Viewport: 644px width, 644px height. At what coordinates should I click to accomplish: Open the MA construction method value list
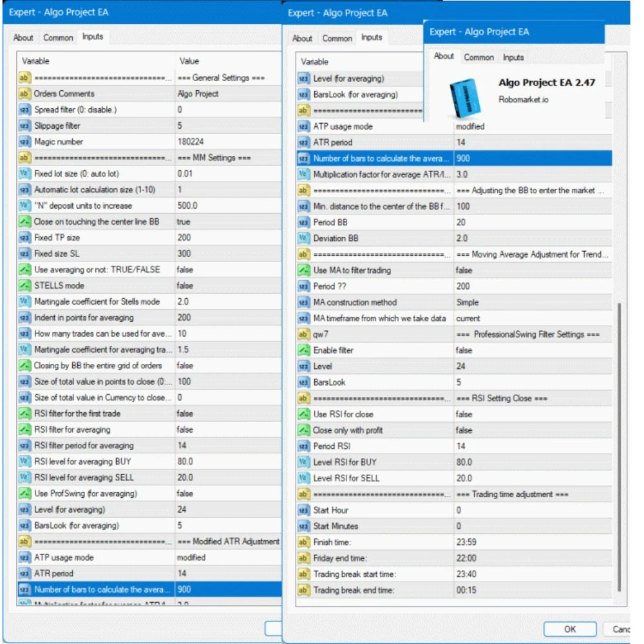[x=533, y=303]
